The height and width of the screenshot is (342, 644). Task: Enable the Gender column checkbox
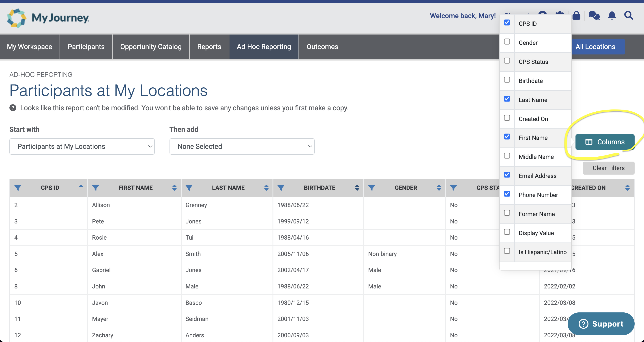click(x=507, y=42)
